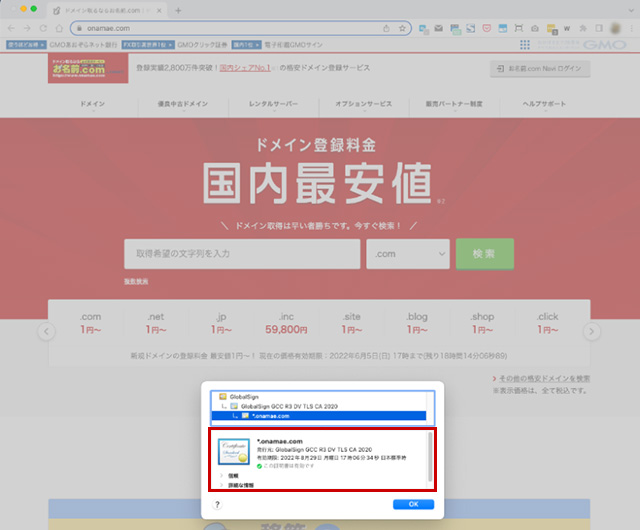Image resolution: width=640 pixels, height=530 pixels.
Task: Click the W extension icon
Action: (x=567, y=28)
